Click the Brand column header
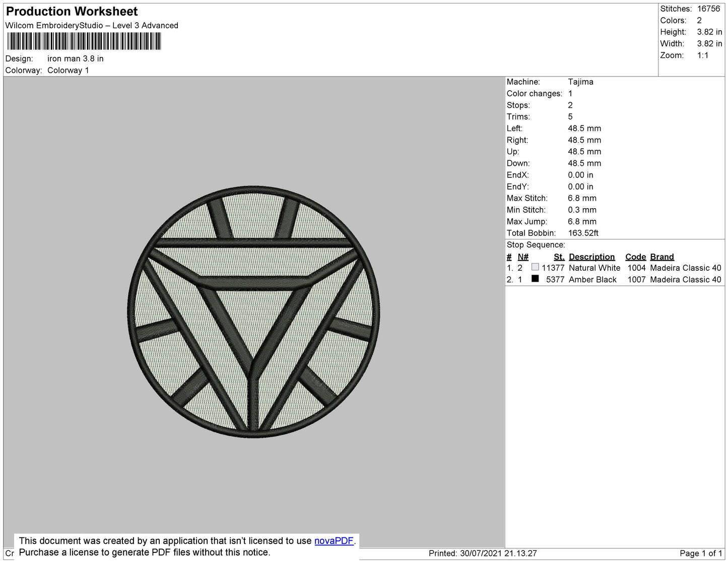The image size is (728, 563). coord(662,257)
